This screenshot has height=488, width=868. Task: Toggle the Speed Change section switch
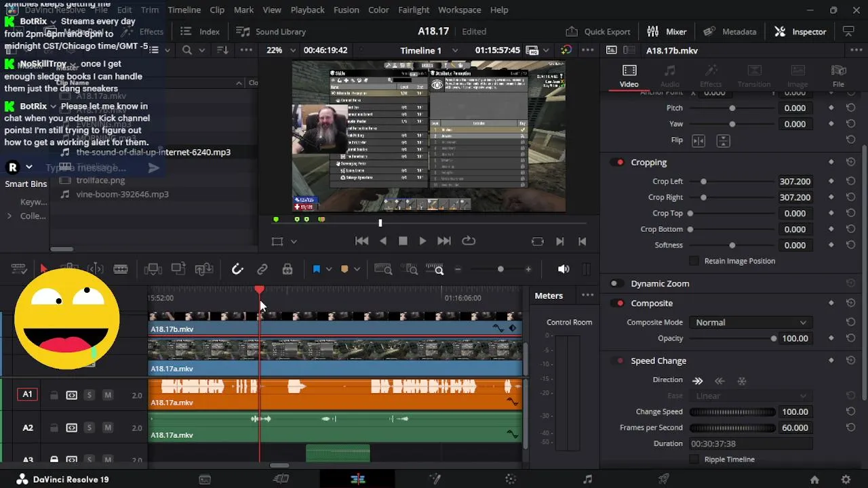[x=618, y=361]
